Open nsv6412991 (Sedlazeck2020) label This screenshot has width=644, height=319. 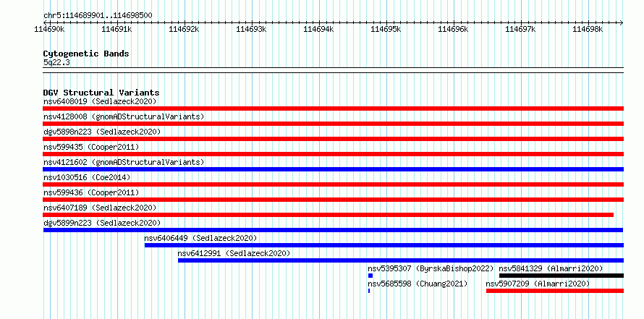pyautogui.click(x=234, y=253)
